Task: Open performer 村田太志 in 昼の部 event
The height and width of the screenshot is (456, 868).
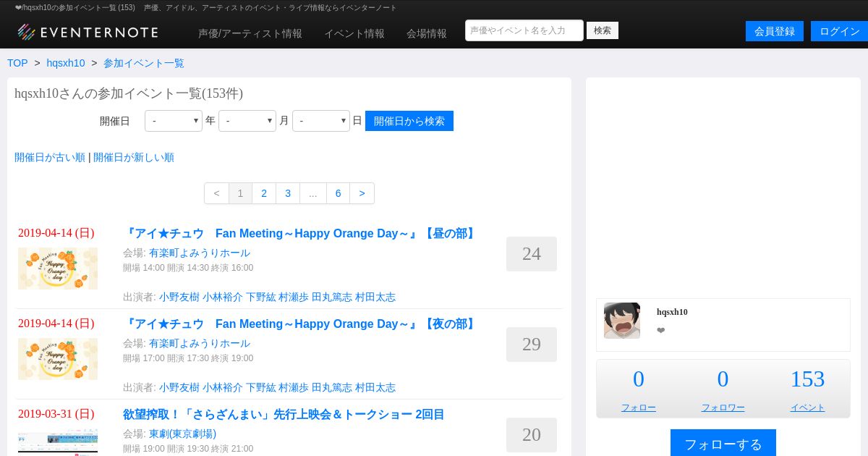Action: [x=375, y=297]
